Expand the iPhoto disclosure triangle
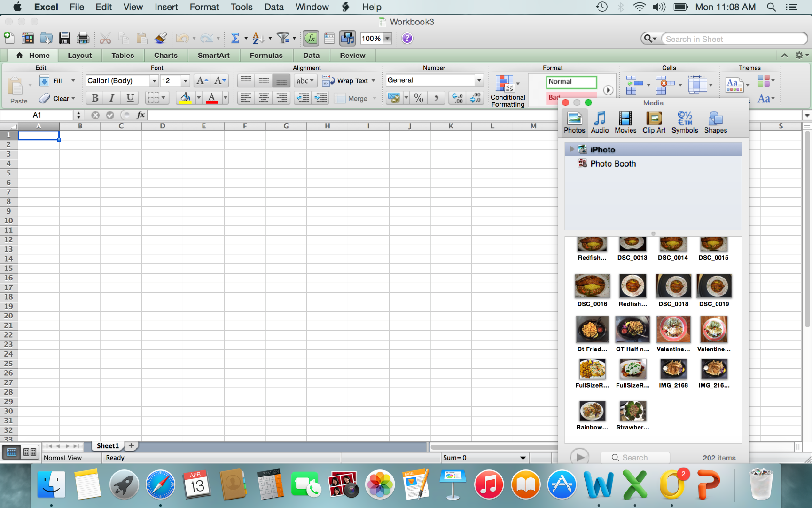Screen dimensions: 812x508 coord(572,149)
